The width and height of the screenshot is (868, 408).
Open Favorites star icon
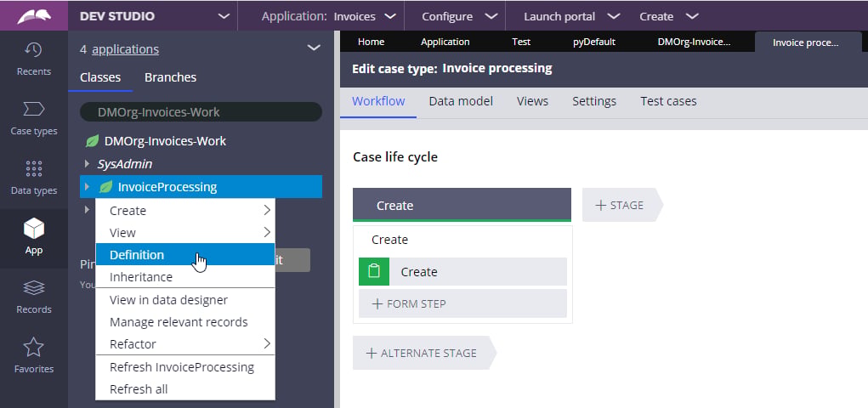coord(34,347)
